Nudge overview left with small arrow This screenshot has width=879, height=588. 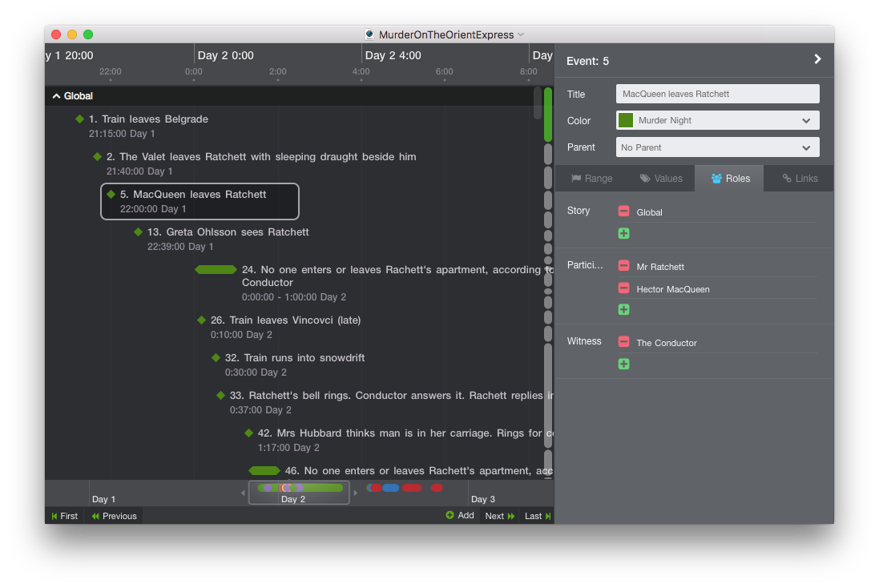click(x=243, y=493)
